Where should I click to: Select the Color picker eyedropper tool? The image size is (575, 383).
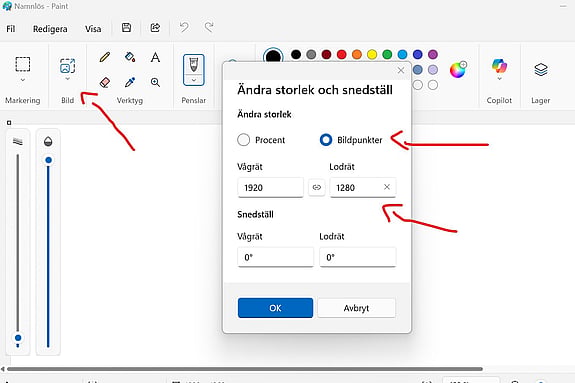130,82
